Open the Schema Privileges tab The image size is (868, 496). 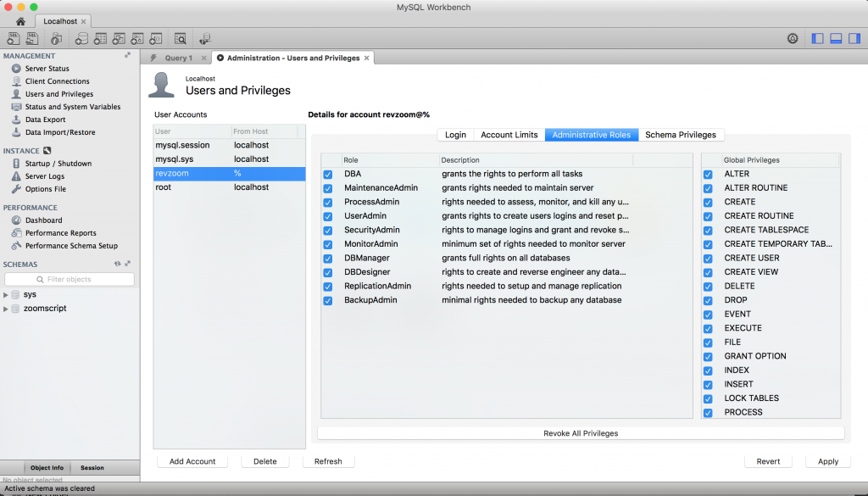(681, 135)
